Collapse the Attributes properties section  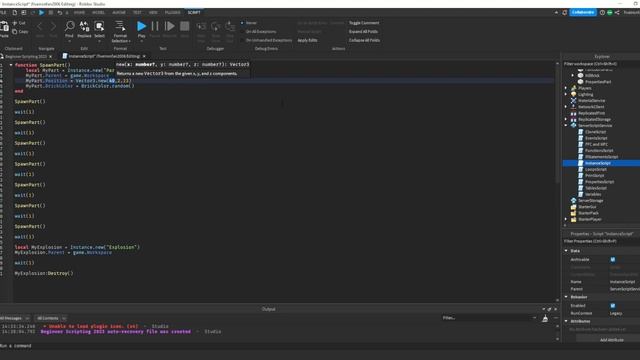coord(566,321)
